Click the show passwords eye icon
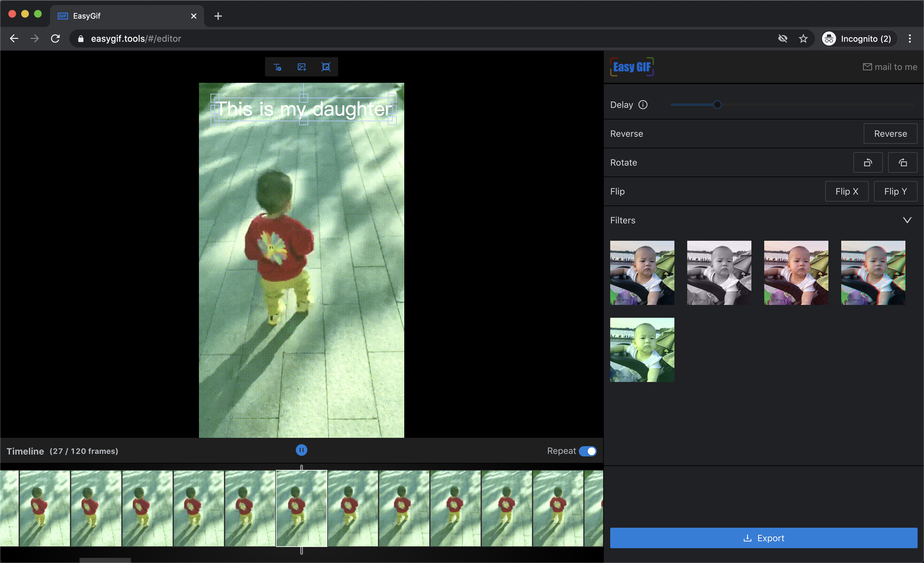 pos(783,38)
